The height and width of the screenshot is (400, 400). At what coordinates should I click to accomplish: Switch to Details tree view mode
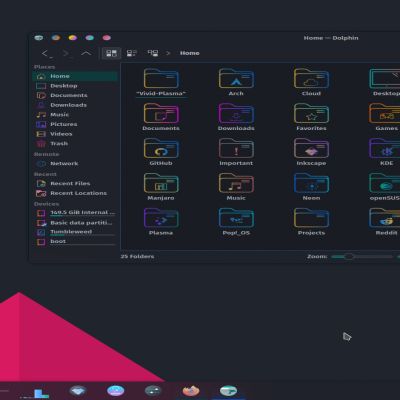[153, 53]
